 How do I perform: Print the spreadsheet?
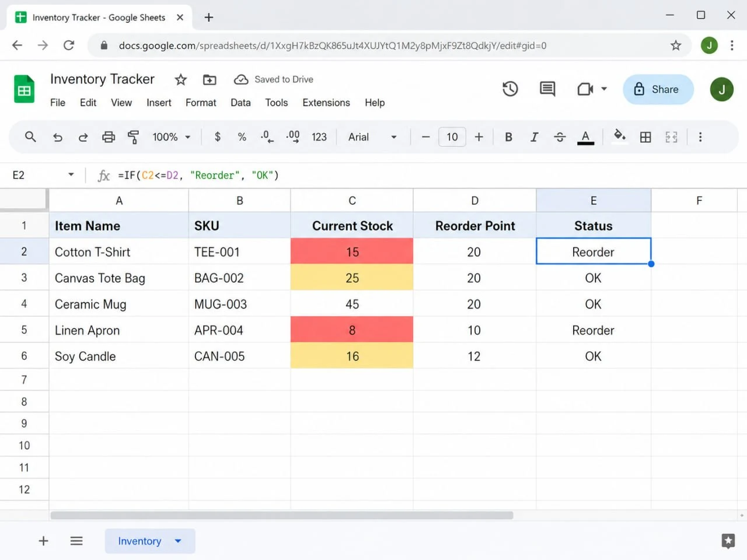[x=109, y=137]
